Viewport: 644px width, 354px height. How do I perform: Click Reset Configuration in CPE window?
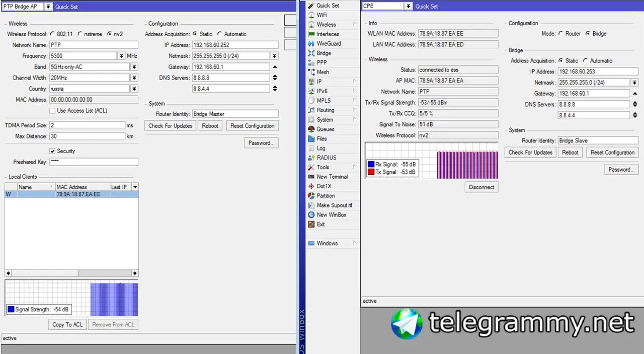[x=612, y=153]
